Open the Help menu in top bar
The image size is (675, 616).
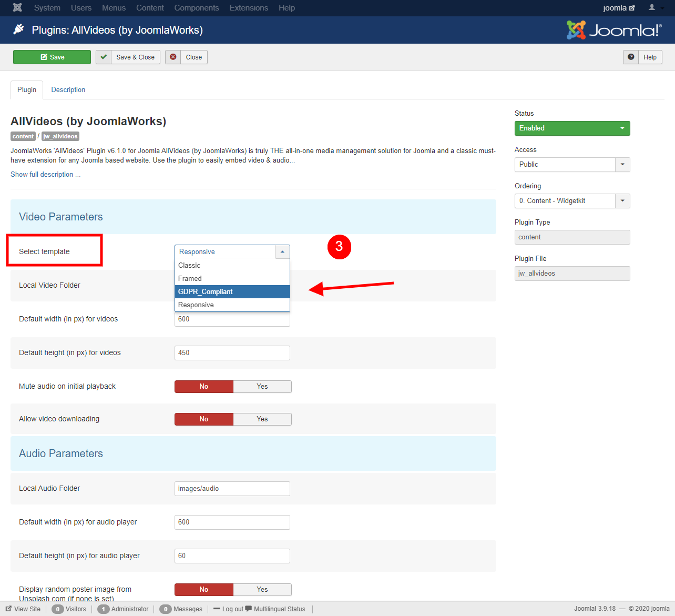point(287,8)
